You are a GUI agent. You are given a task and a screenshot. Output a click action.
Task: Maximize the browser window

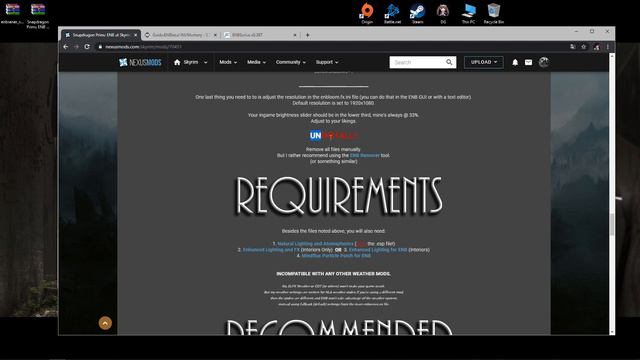pyautogui.click(x=592, y=31)
